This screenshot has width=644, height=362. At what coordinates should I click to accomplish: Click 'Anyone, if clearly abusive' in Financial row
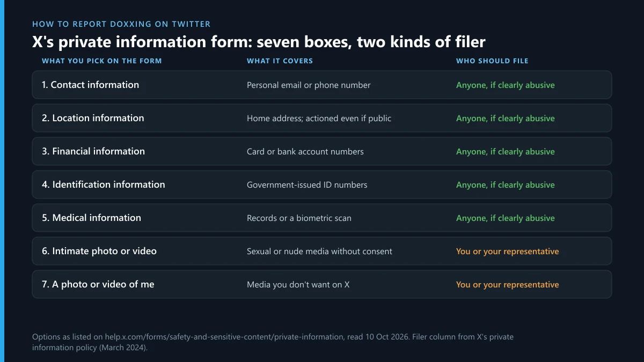tap(506, 152)
